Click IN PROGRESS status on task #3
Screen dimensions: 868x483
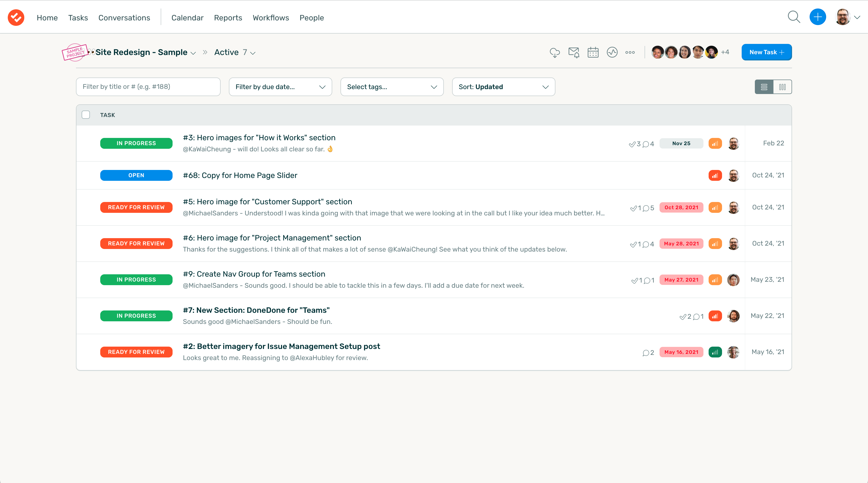point(136,144)
